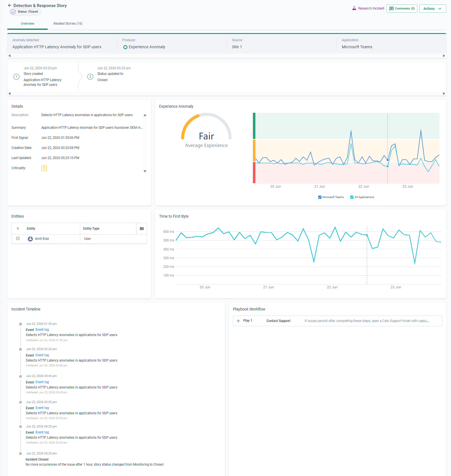Click the back arrow beside Detection & Response Story
The height and width of the screenshot is (476, 451).
10,5
